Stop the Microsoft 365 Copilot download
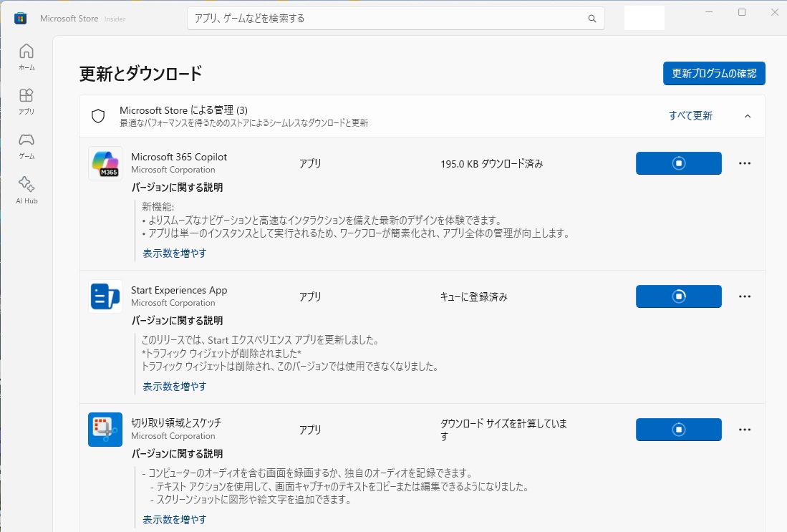The width and height of the screenshot is (787, 532). coord(679,163)
